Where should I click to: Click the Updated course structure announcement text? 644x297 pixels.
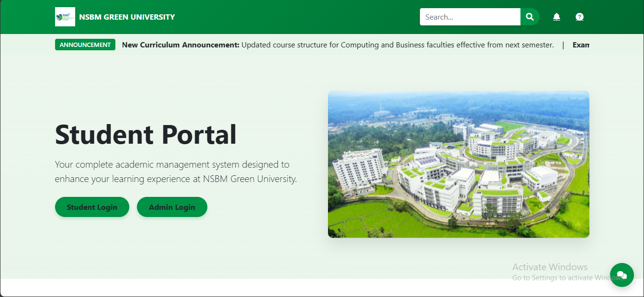[x=397, y=45]
